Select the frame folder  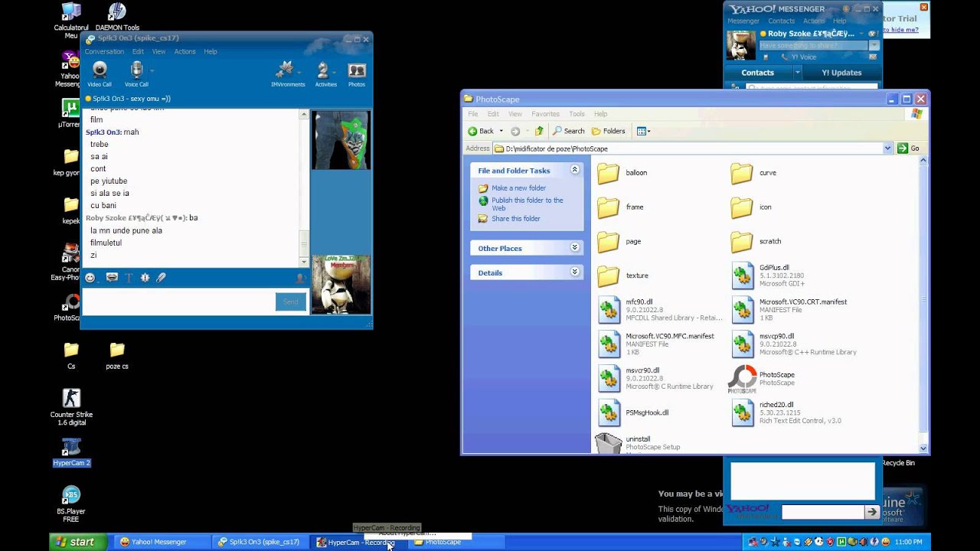[x=621, y=207]
